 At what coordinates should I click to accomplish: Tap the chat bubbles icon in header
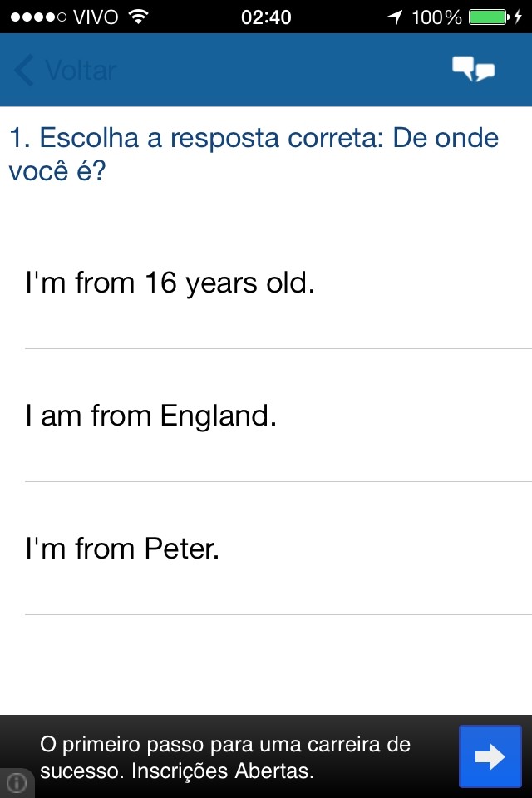(474, 70)
